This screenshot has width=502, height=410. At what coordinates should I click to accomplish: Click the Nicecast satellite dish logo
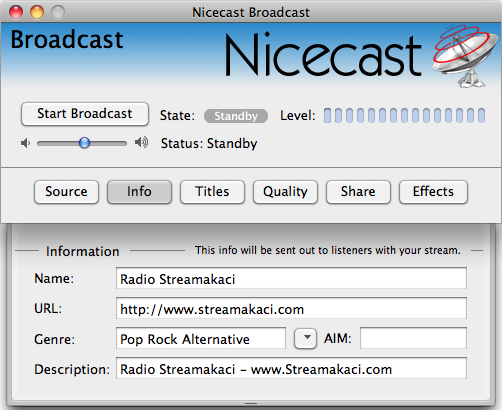point(464,56)
